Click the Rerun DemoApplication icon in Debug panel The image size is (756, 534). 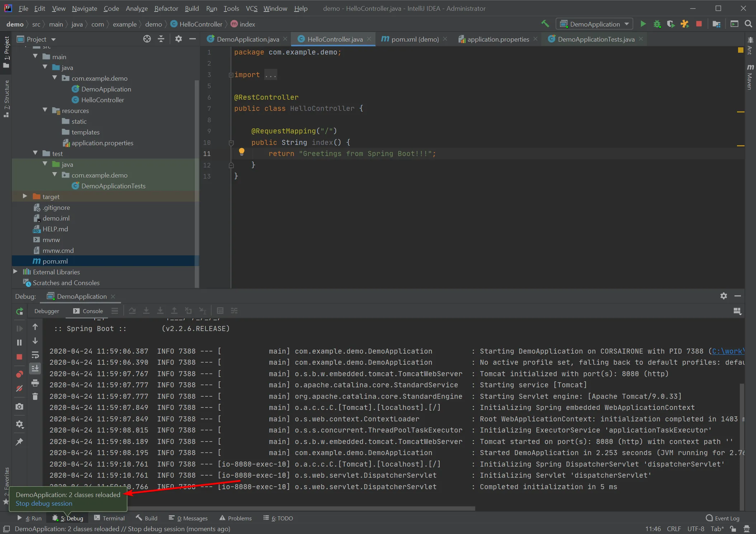pos(20,311)
